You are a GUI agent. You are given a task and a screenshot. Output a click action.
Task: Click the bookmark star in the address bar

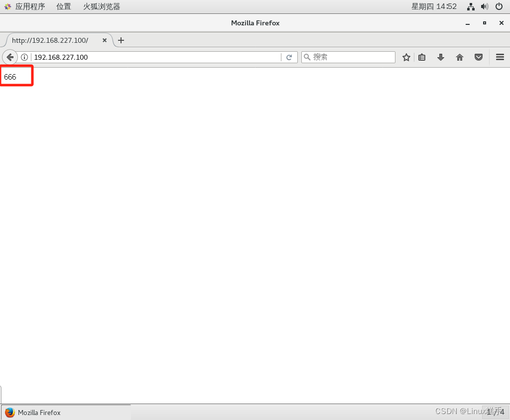tap(406, 57)
